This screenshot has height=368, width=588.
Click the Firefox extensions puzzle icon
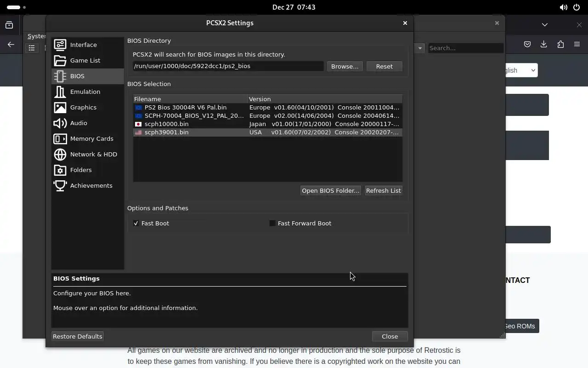(560, 44)
